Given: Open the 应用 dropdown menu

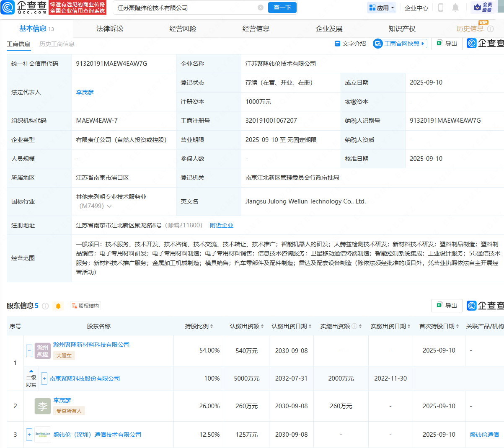Looking at the screenshot, I should point(382,8).
